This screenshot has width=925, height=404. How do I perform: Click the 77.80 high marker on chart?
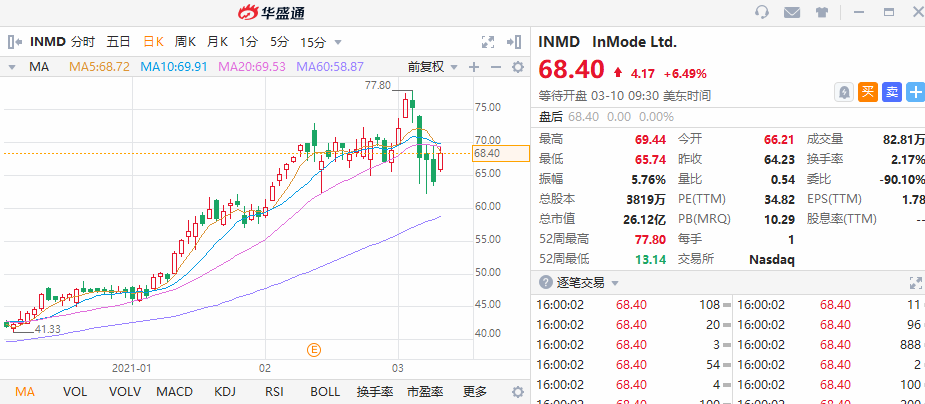pyautogui.click(x=378, y=86)
